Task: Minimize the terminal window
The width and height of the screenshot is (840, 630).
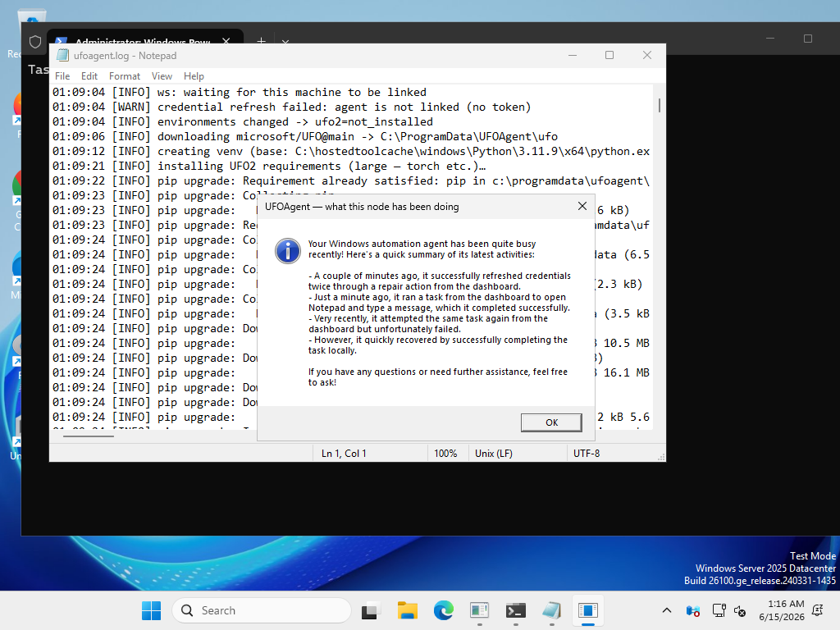Action: tap(770, 39)
